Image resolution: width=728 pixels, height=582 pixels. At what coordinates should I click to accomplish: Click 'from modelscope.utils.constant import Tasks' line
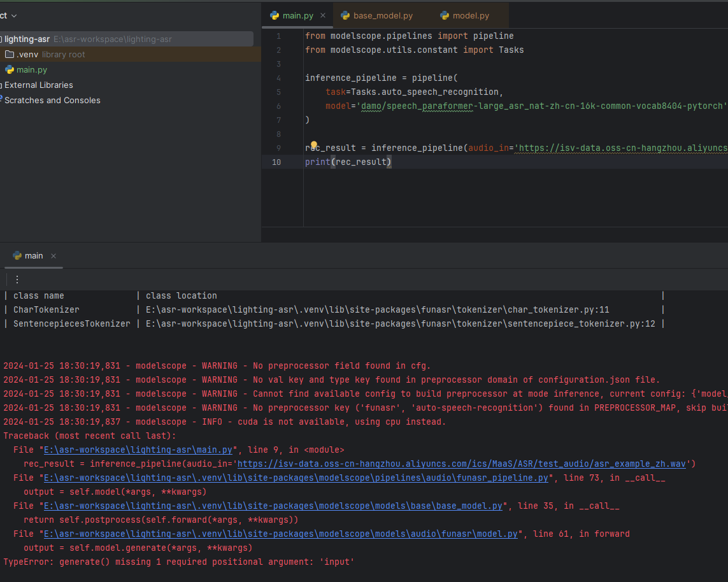pyautogui.click(x=414, y=50)
